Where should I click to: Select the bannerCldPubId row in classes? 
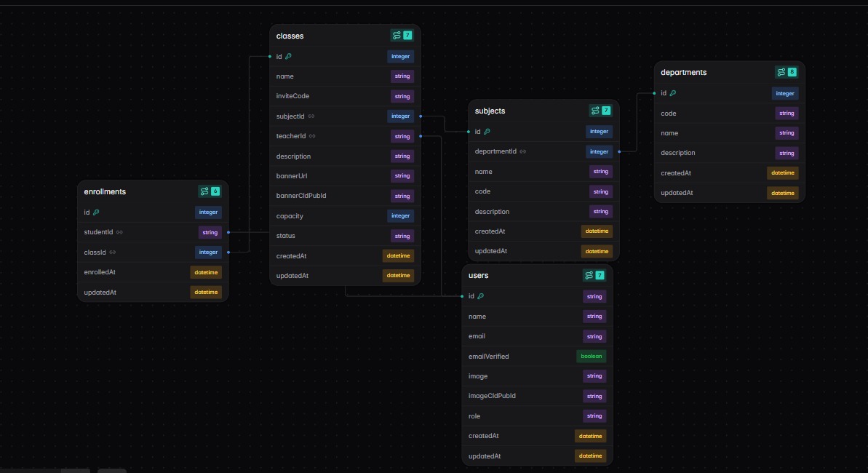(x=345, y=196)
